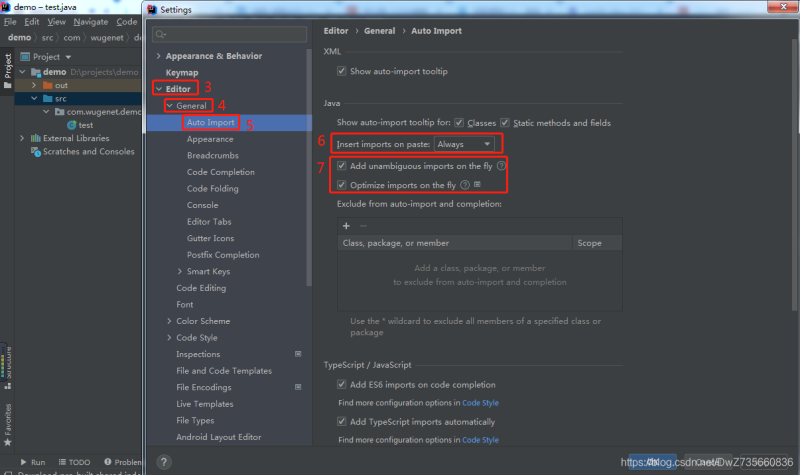Click the TODO list icon at bottom bar
This screenshot has width=800, height=475.
coord(62,462)
